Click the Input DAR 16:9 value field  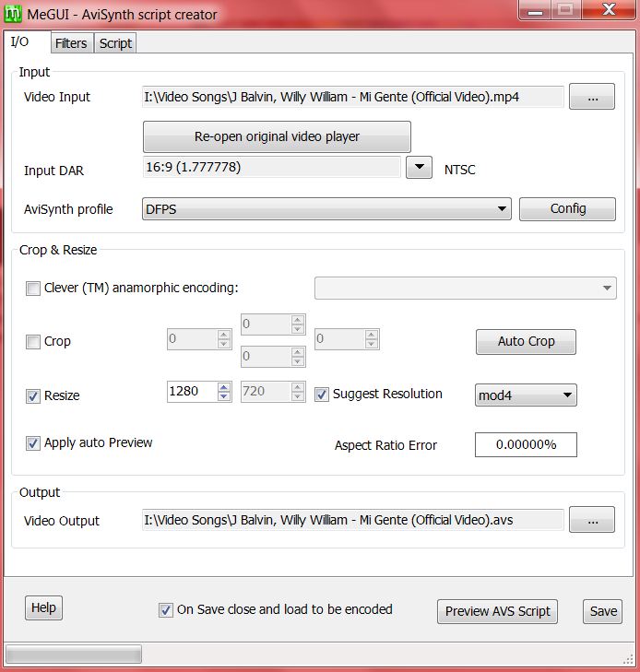[272, 167]
